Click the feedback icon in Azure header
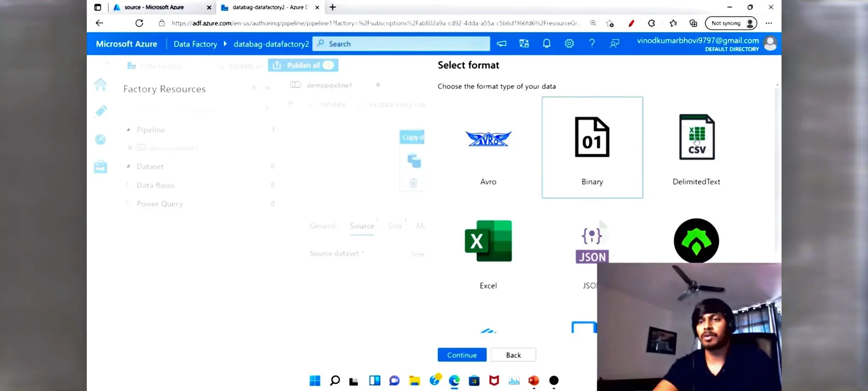 click(614, 44)
